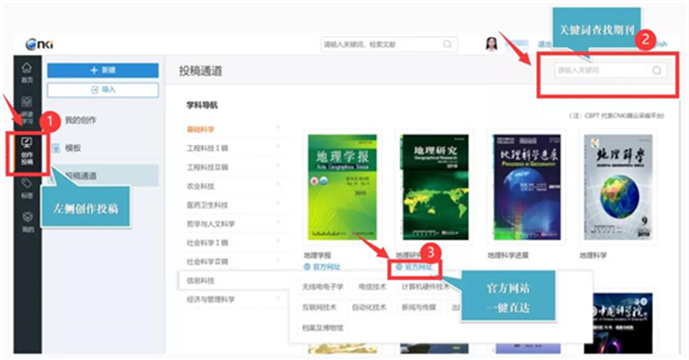689x360 pixels.
Task: Expand the 工程科技Ⅰ辑 category arrow
Action: tap(278, 146)
